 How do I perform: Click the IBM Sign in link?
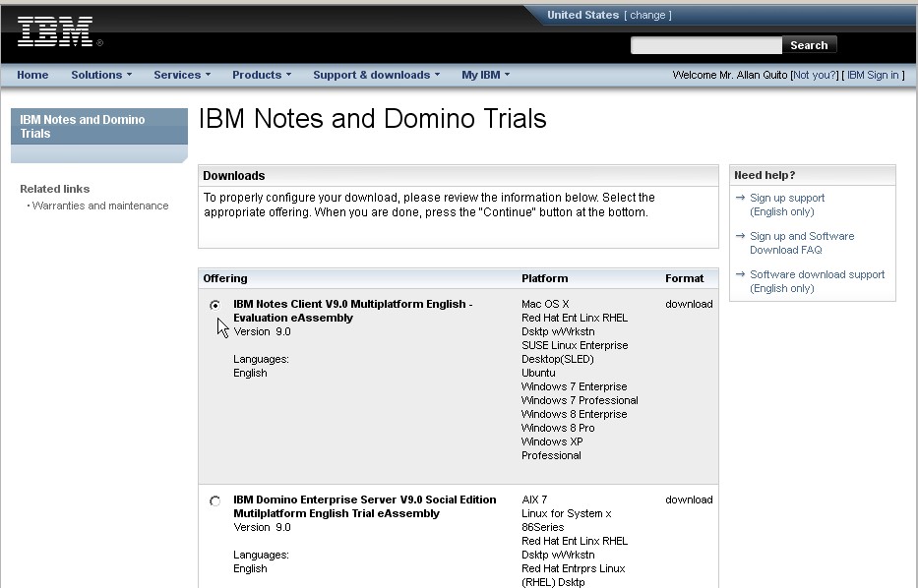pyautogui.click(x=874, y=75)
